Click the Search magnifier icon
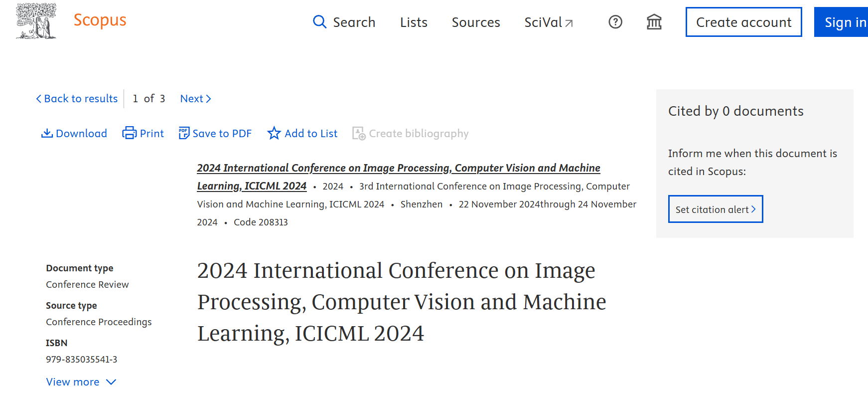This screenshot has height=394, width=868. click(319, 22)
